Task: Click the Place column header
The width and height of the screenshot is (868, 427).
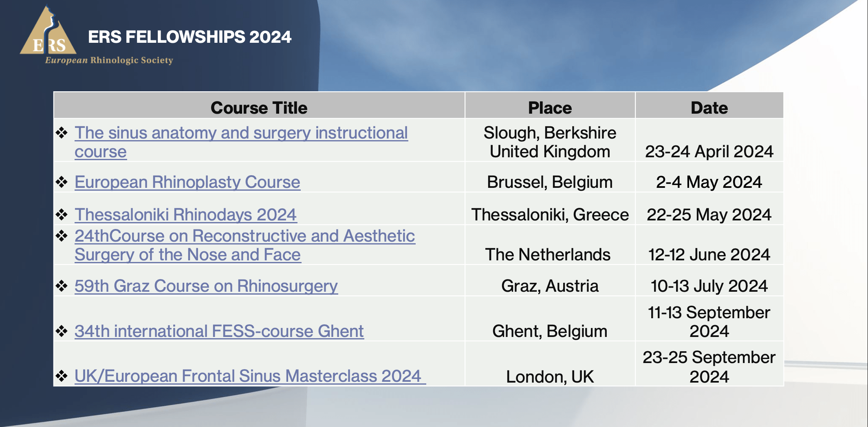Action: tap(550, 108)
